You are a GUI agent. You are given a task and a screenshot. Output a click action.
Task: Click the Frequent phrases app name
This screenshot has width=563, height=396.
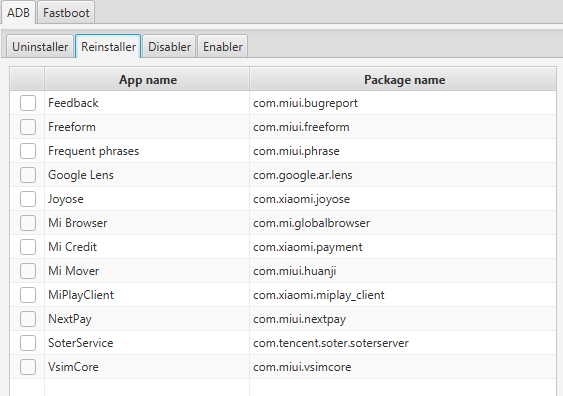93,151
